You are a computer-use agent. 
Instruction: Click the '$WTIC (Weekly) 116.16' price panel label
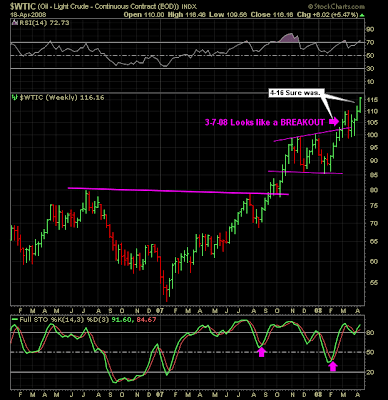click(61, 98)
